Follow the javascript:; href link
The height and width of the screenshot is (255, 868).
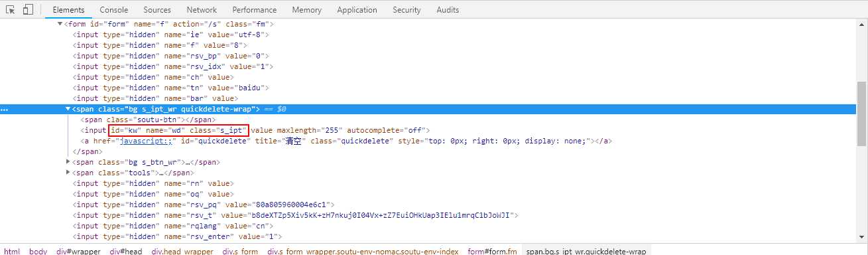tap(147, 141)
